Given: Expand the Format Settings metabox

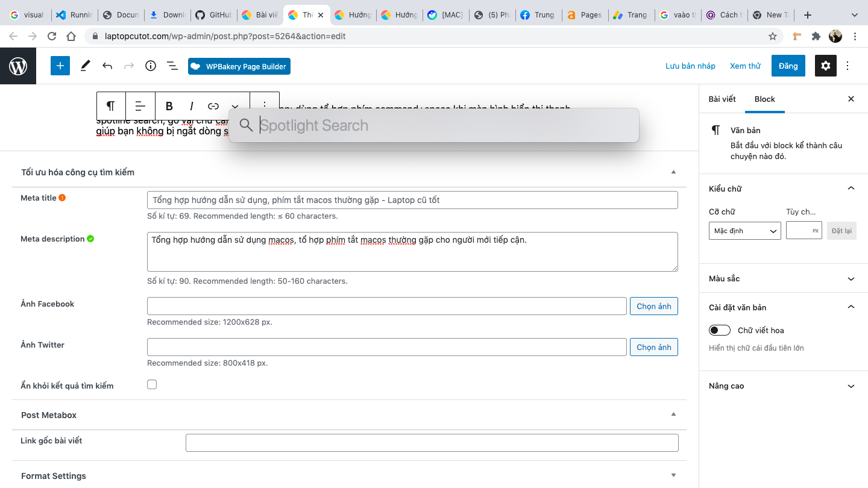Looking at the screenshot, I should [x=348, y=476].
